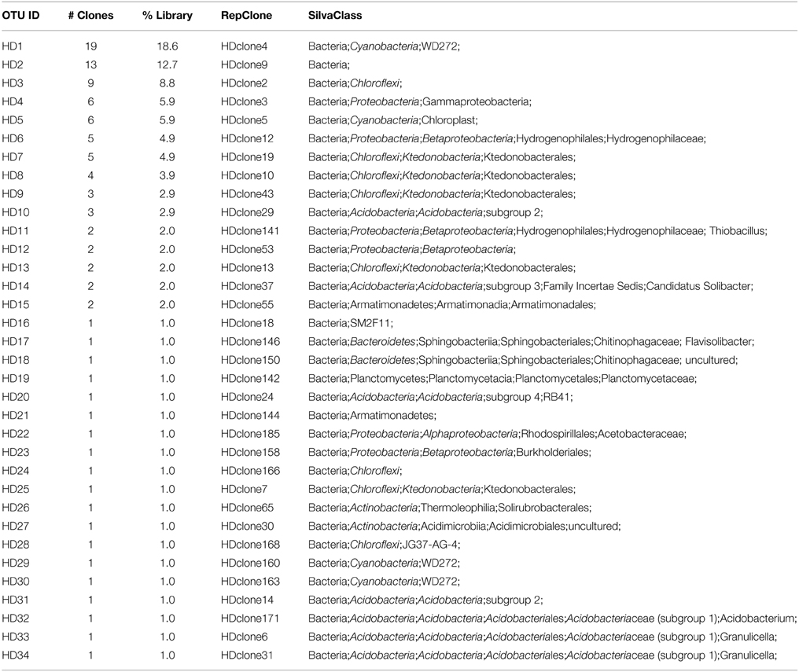
Task: Click the HDclone158 cell
Action: [250, 452]
